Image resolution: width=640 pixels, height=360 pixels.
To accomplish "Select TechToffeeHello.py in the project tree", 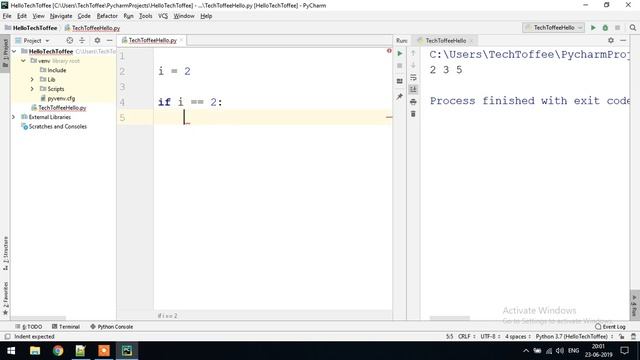I will tap(59, 108).
